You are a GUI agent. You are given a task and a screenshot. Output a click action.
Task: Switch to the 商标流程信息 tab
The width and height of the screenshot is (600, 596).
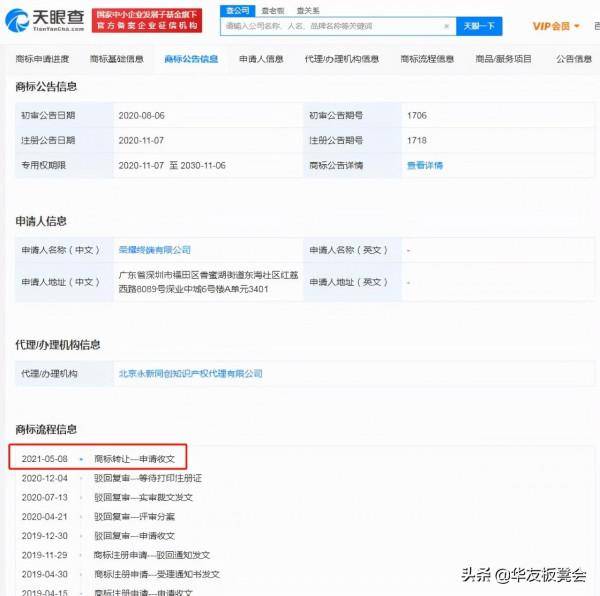coord(427,59)
